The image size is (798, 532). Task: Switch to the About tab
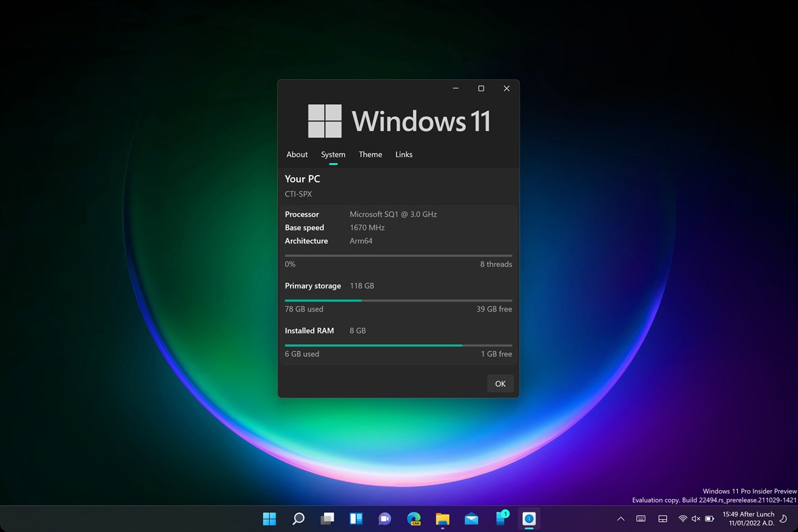(297, 154)
